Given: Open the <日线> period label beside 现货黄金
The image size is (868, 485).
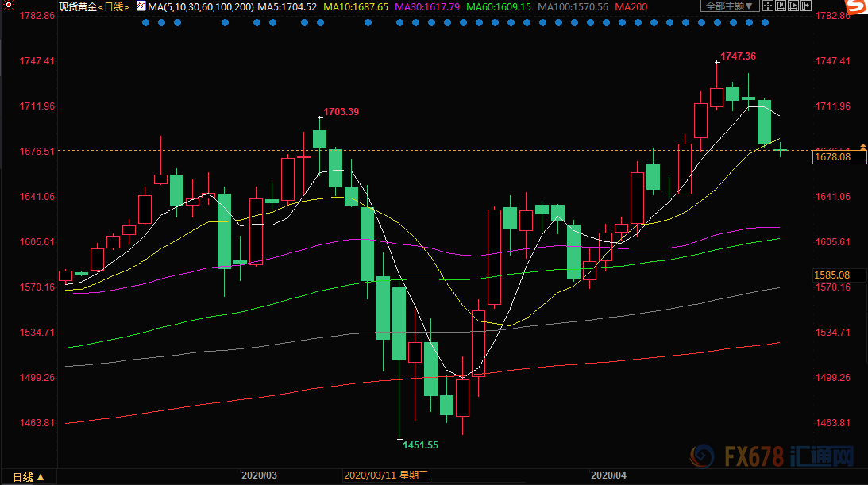Looking at the screenshot, I should (x=114, y=6).
